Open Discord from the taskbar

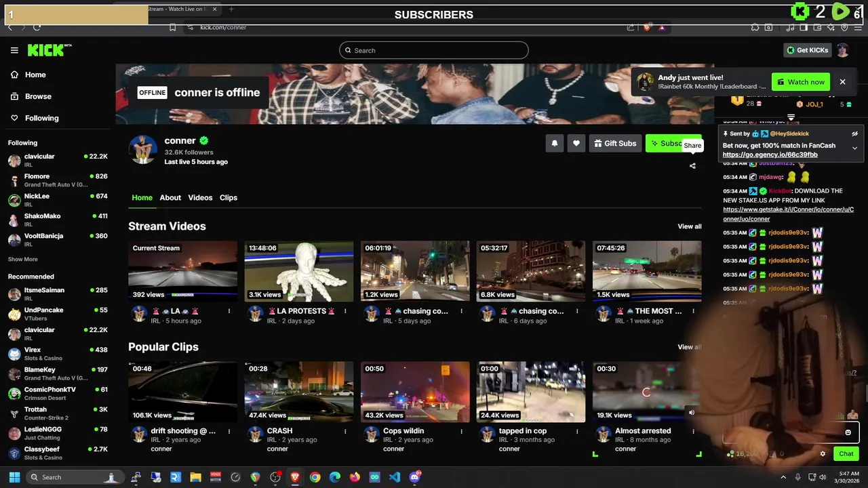415,477
